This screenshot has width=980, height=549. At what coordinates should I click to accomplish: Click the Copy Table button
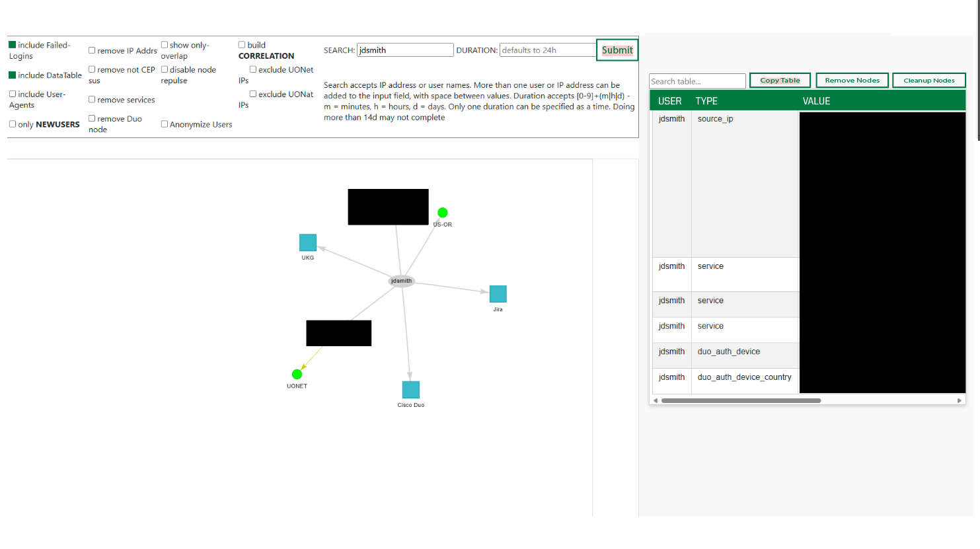780,81
